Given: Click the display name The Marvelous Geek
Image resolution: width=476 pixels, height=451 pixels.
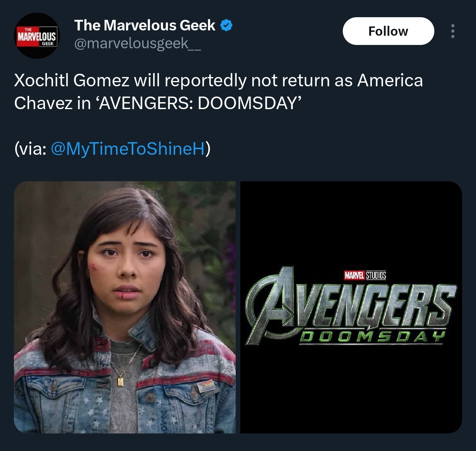Looking at the screenshot, I should (x=145, y=25).
